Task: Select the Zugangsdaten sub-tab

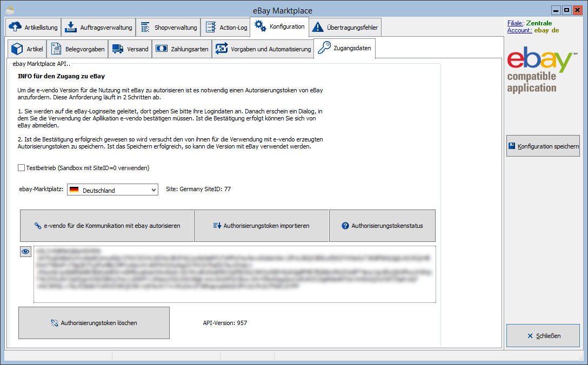Action: 344,49
